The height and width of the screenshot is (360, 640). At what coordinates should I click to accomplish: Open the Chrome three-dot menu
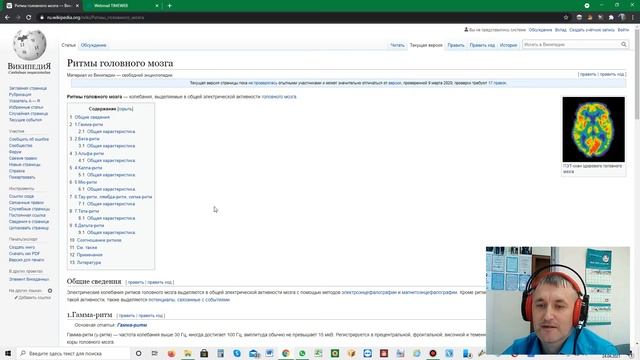tap(633, 18)
